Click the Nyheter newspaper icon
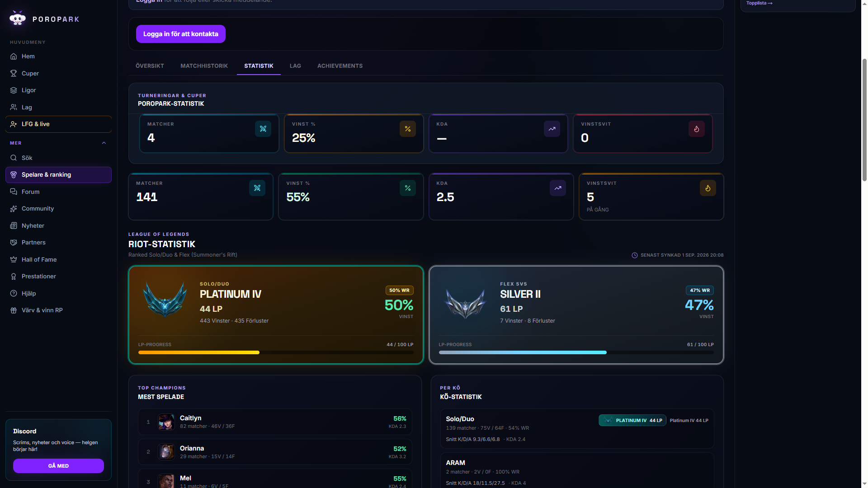This screenshot has width=868, height=488. (14, 226)
